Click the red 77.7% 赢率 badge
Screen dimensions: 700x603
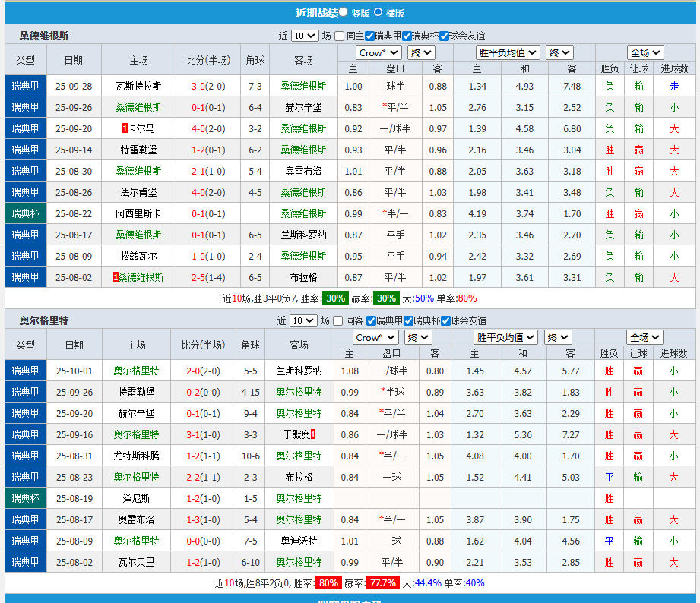pos(382,583)
